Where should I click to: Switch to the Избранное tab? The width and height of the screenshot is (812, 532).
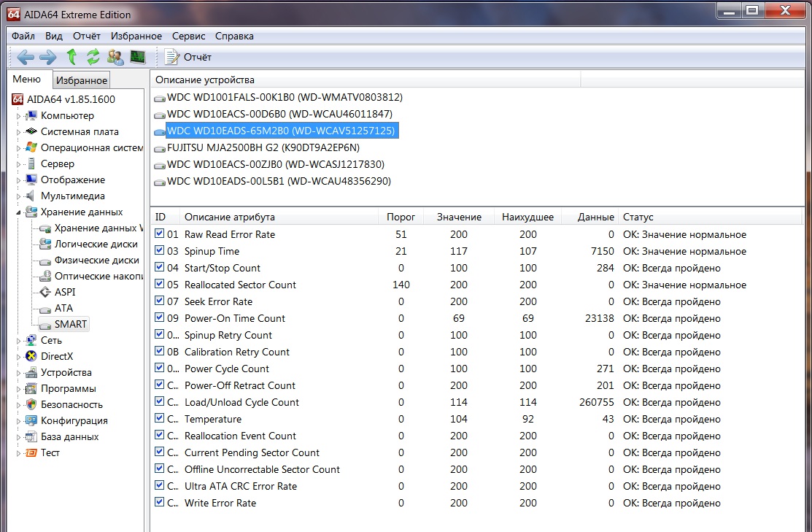[x=82, y=81]
